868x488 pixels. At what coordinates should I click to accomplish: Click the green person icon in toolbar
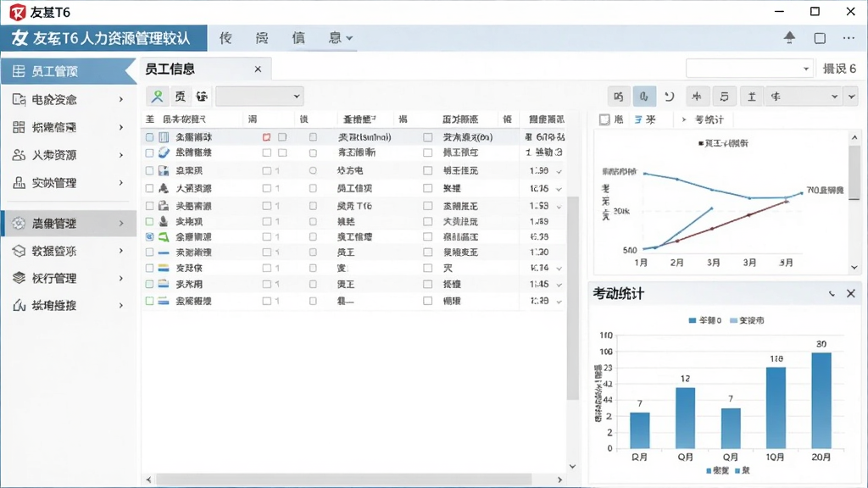click(x=157, y=97)
